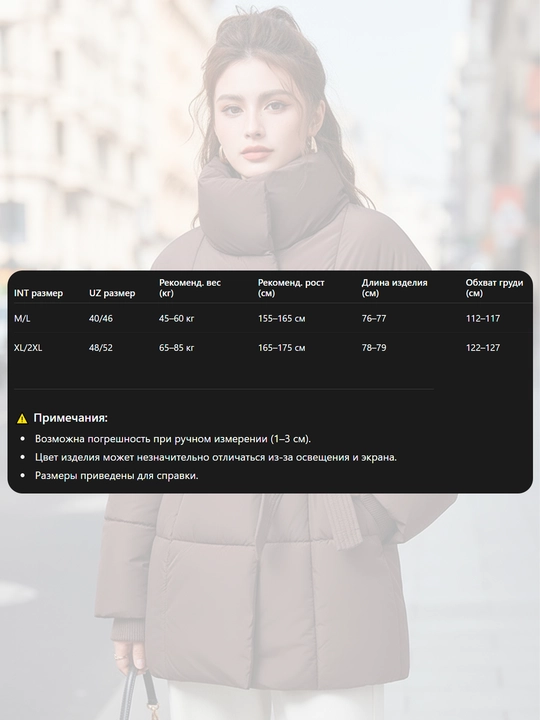
Task: Click the INT размер column header
Action: [x=39, y=293]
